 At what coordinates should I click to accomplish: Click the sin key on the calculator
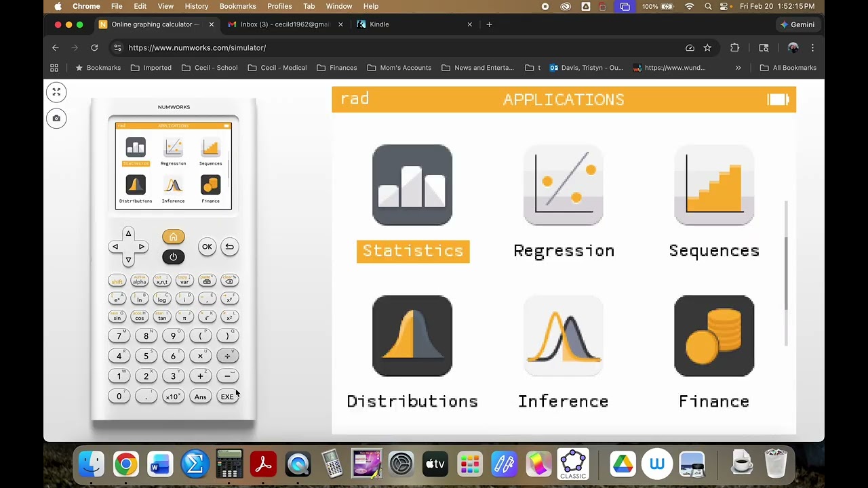pyautogui.click(x=117, y=317)
